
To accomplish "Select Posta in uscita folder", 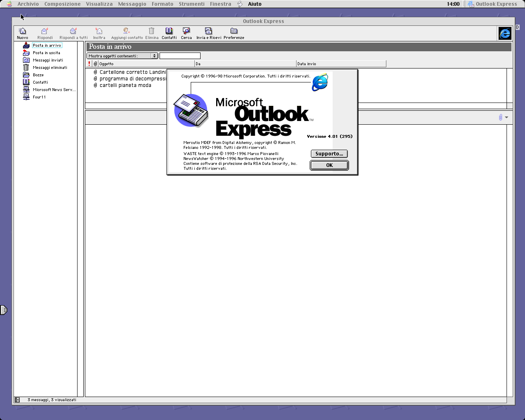I will (x=46, y=53).
